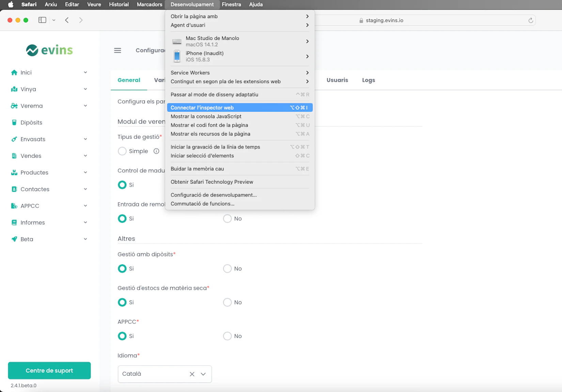The image size is (562, 392).
Task: Click the Centre de suport button
Action: click(x=49, y=371)
